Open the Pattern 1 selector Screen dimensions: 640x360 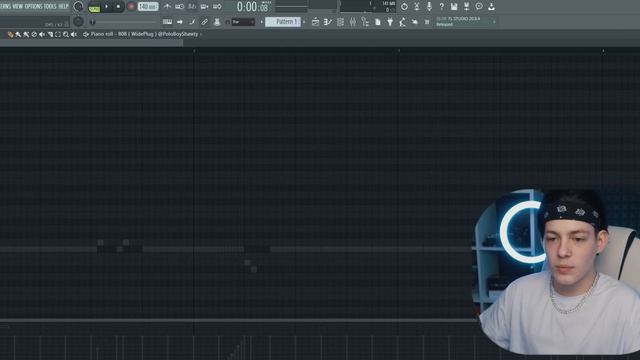click(x=282, y=22)
